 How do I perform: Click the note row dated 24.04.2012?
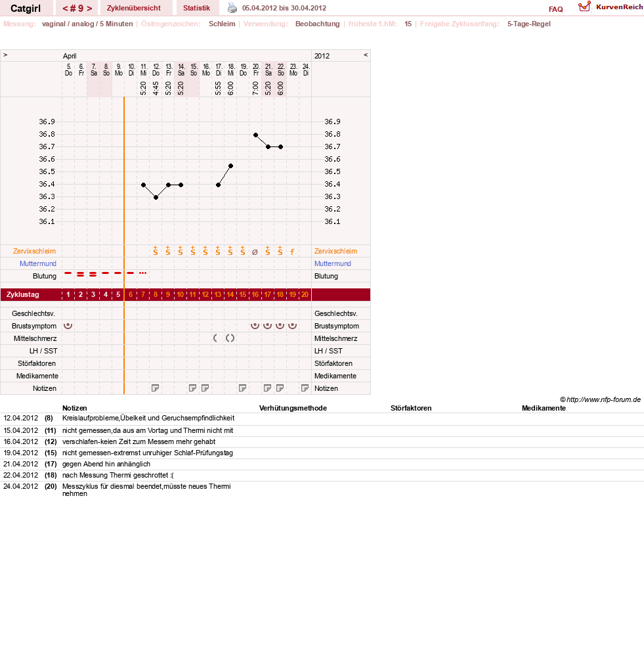[x=322, y=490]
